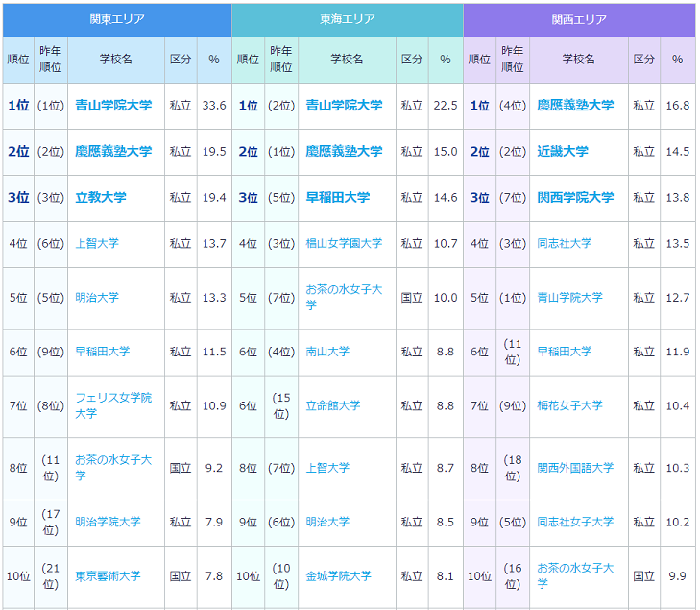Click the 19.5 percentage cell

(214, 152)
